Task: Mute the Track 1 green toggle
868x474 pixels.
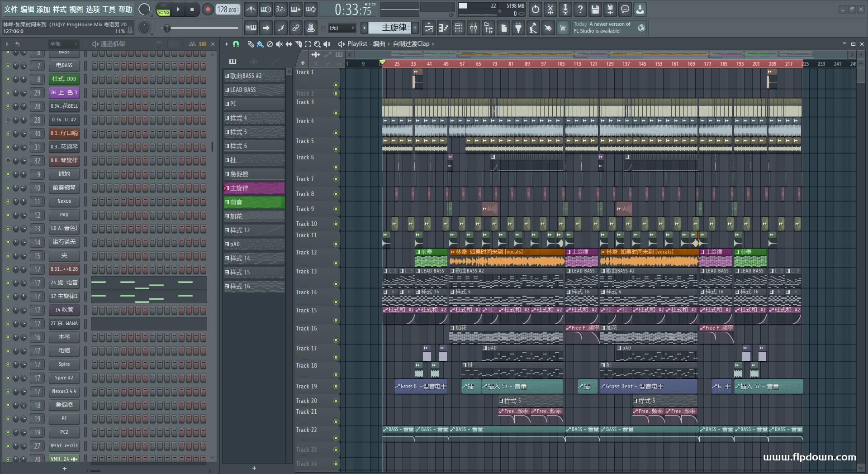Action: (x=336, y=85)
